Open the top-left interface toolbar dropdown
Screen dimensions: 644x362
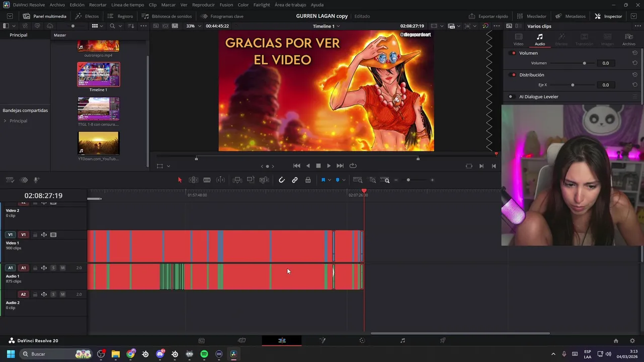(10, 16)
